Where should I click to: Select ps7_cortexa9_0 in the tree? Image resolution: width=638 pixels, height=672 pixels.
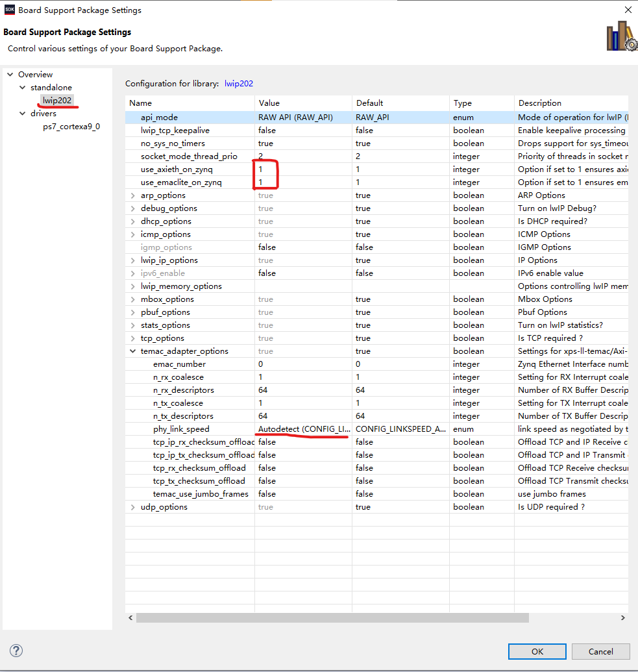tap(71, 127)
